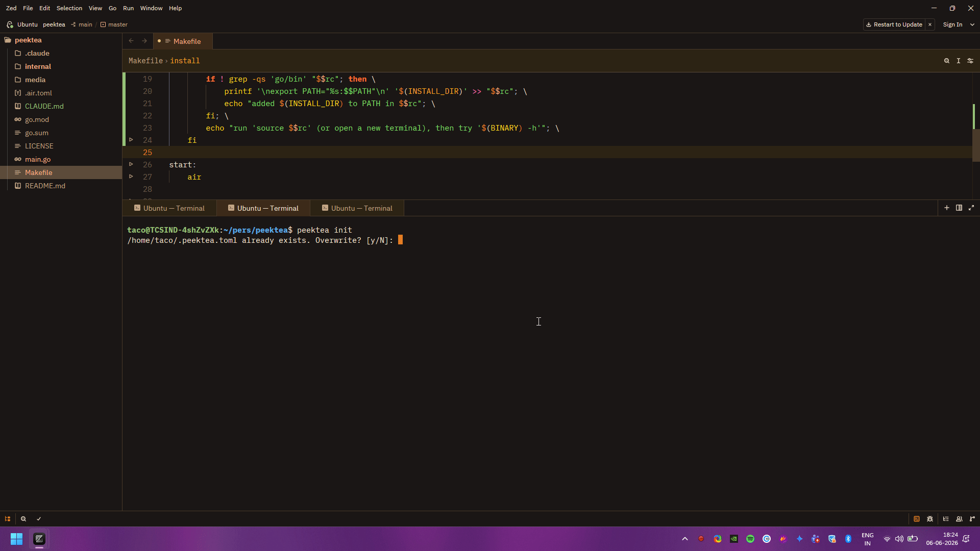Add a new terminal with plus icon
This screenshot has height=551, width=980.
[x=947, y=208]
